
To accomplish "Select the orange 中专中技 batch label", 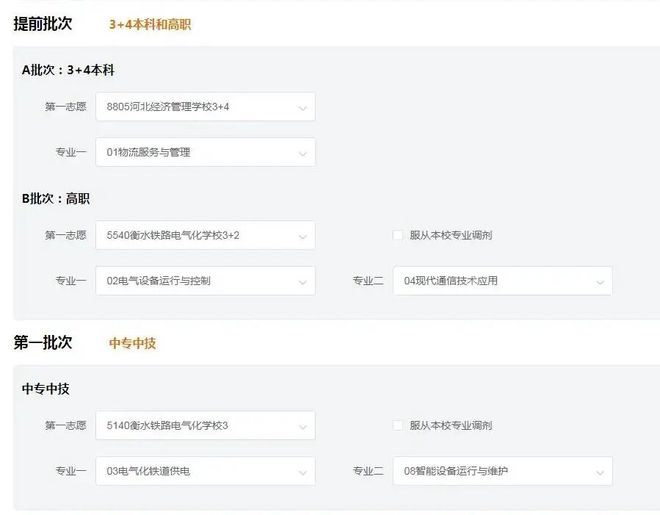I will (x=133, y=343).
